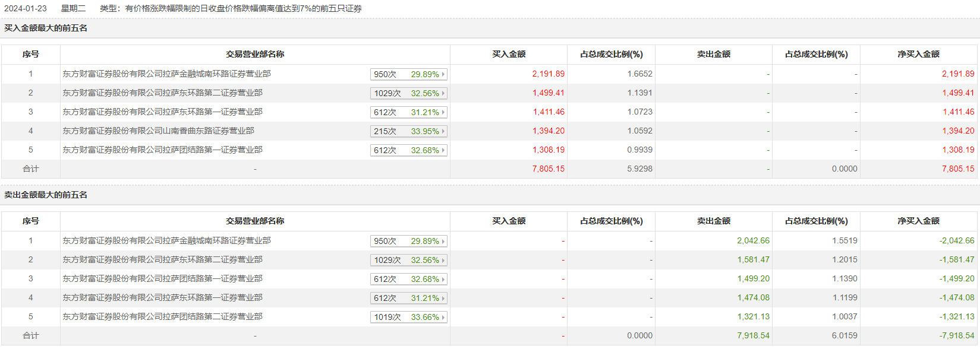Click the arrow next to 1019次 33.66%

click(443, 318)
